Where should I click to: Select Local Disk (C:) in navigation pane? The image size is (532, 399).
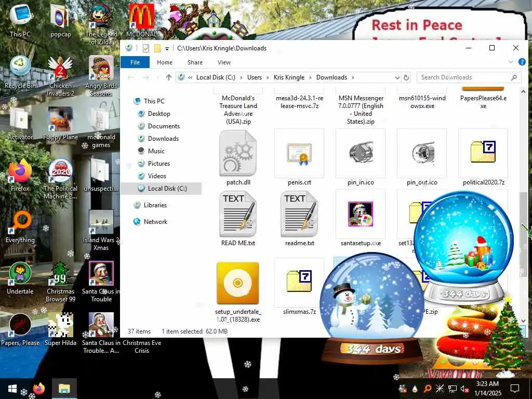pyautogui.click(x=162, y=189)
